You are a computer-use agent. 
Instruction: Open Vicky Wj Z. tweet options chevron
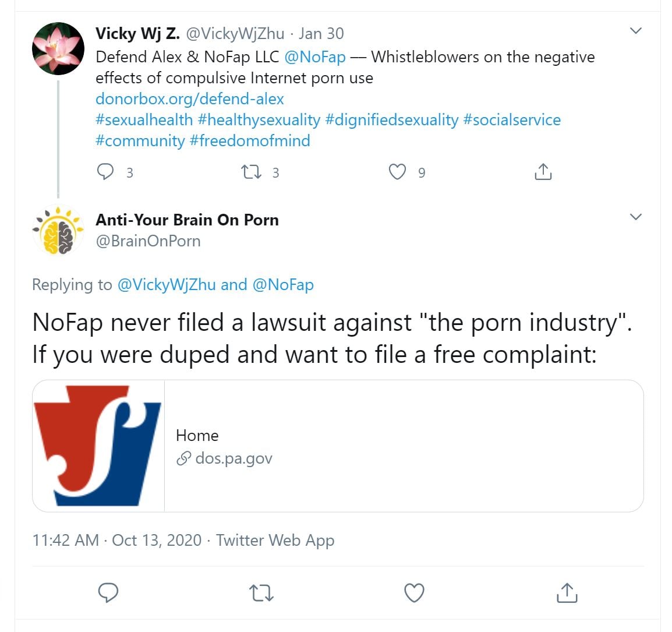636,31
